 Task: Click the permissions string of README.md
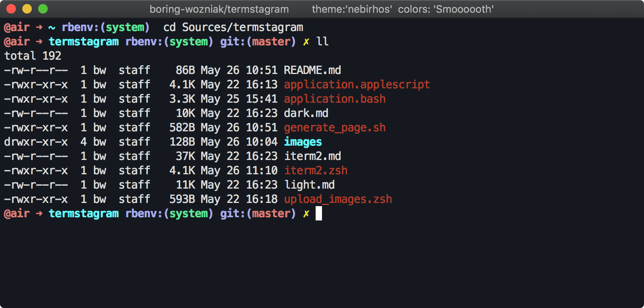click(36, 70)
